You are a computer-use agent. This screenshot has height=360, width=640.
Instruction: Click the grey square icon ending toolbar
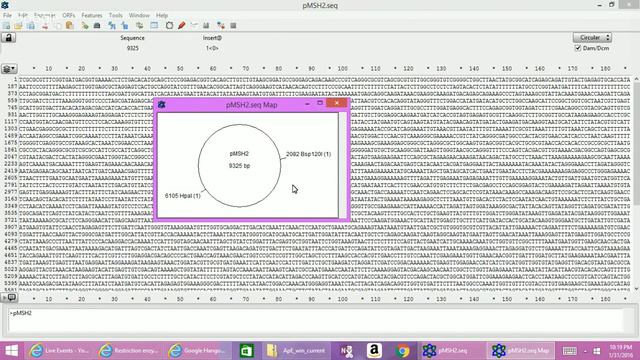click(x=233, y=26)
